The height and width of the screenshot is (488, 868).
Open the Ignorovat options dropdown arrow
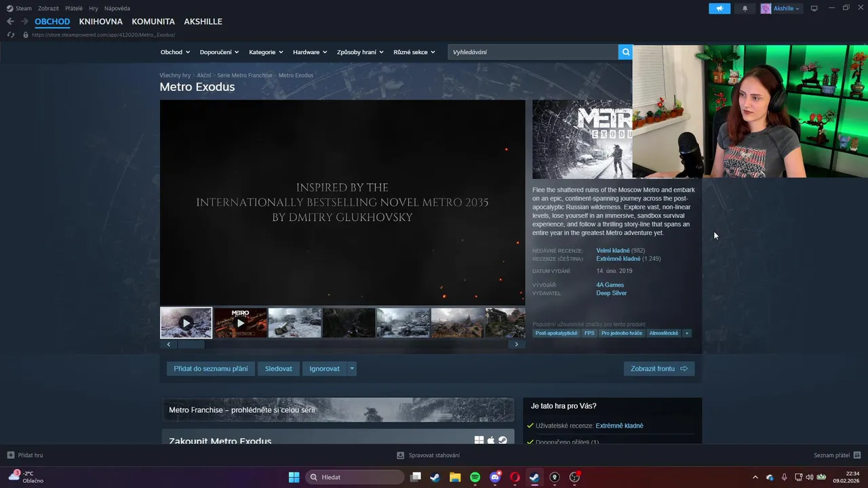point(351,369)
